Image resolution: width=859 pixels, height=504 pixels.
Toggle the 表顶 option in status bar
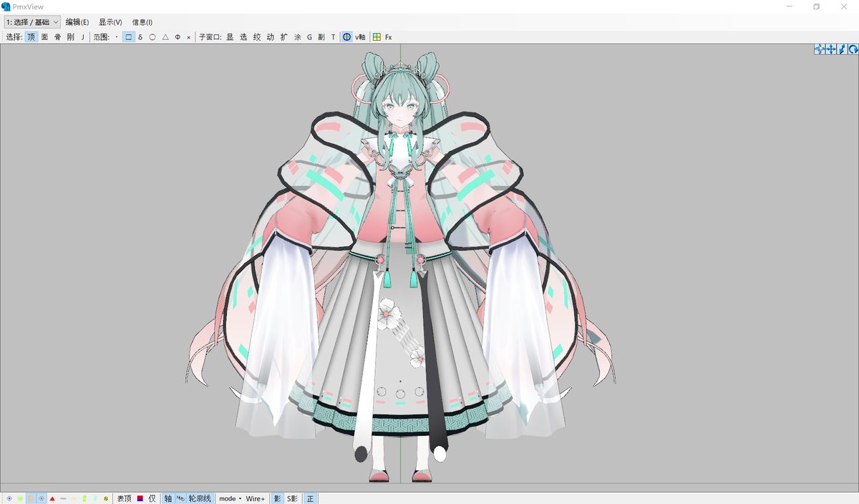[x=125, y=498]
